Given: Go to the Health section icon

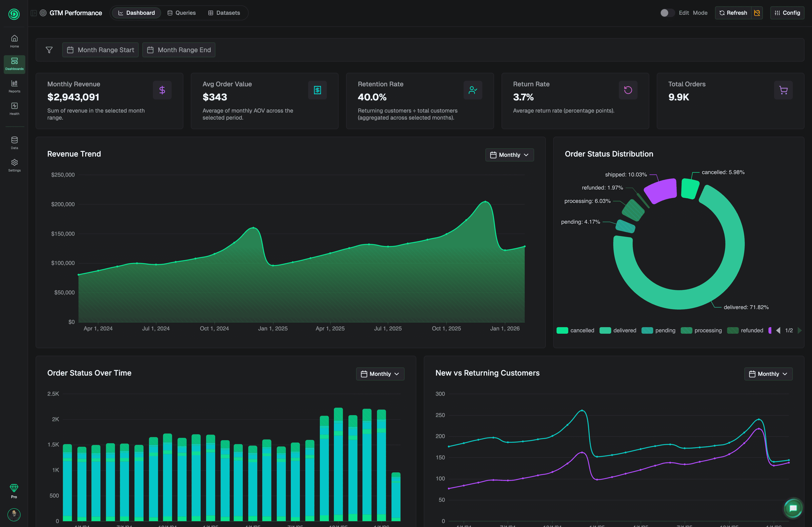Looking at the screenshot, I should pos(14,109).
